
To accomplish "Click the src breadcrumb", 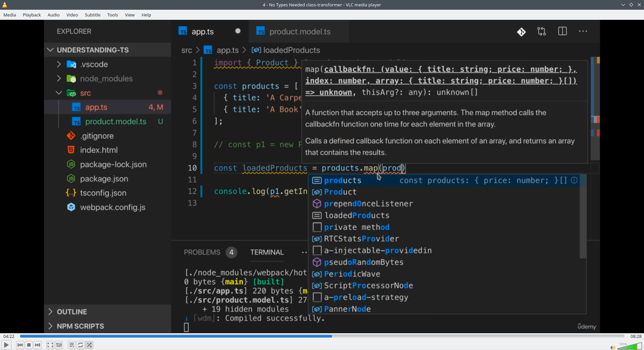I will [x=186, y=50].
